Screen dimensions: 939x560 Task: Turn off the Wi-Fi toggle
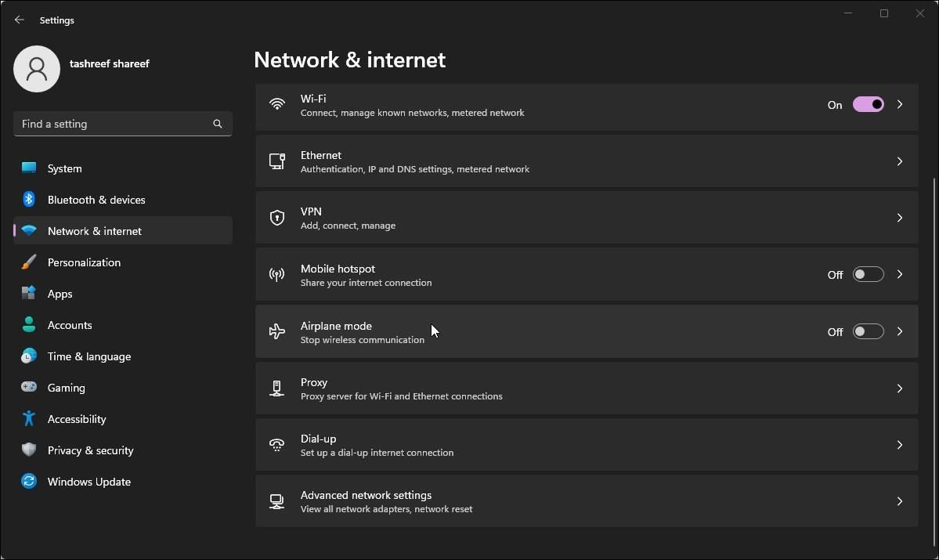click(868, 104)
